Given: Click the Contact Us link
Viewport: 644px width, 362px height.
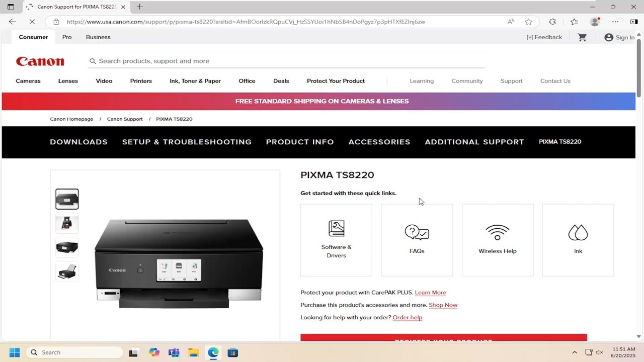Looking at the screenshot, I should click(555, 81).
